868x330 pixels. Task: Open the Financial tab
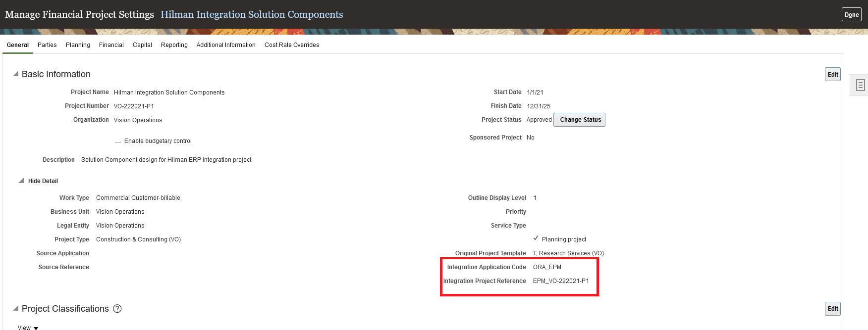[111, 45]
